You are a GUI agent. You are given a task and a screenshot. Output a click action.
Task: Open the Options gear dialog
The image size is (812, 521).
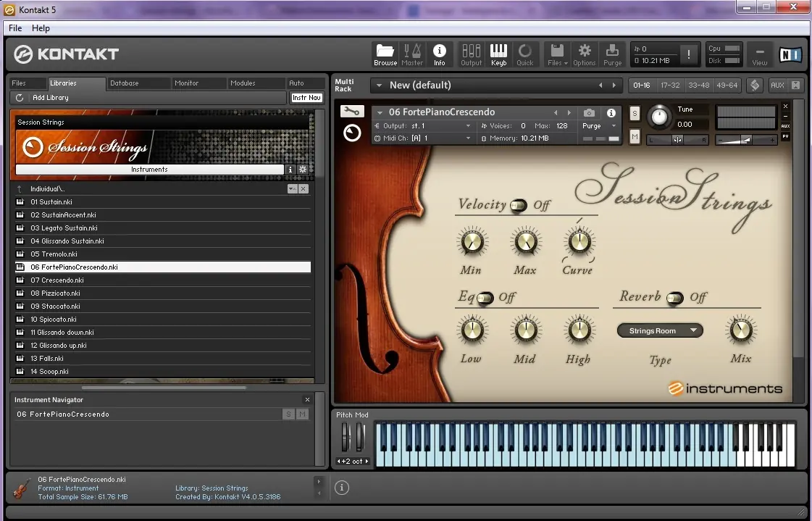coord(584,54)
